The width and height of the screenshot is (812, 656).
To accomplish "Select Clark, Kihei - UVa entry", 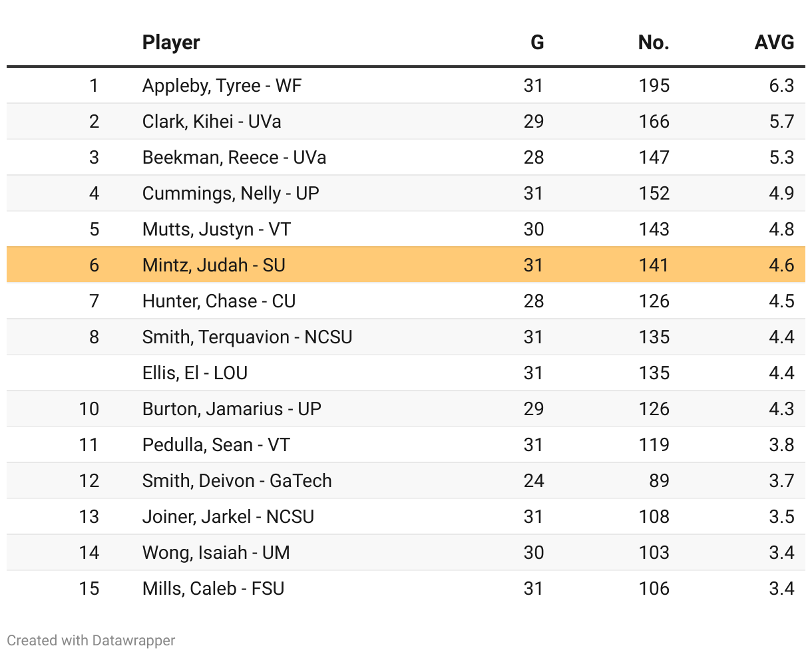I will click(212, 122).
